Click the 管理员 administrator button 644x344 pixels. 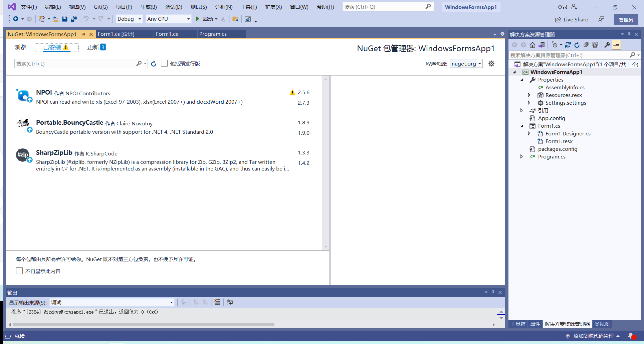[626, 19]
